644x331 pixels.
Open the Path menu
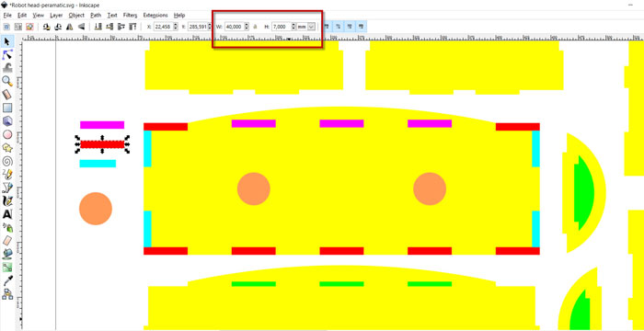click(x=96, y=16)
